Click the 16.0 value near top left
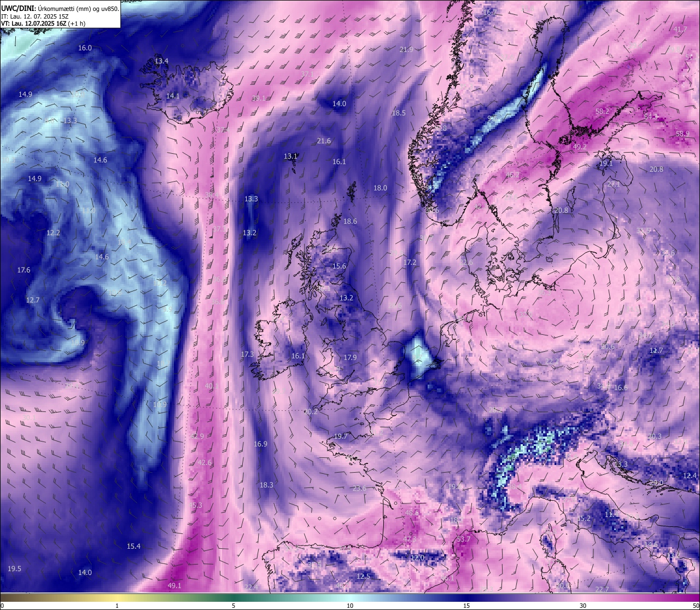Viewport: 700px width, 610px height. tap(85, 48)
